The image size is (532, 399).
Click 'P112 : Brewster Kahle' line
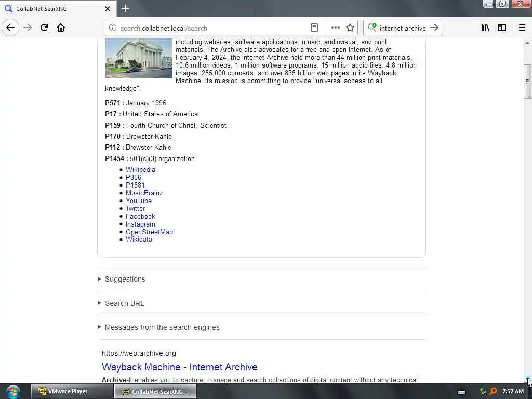pyautogui.click(x=138, y=147)
